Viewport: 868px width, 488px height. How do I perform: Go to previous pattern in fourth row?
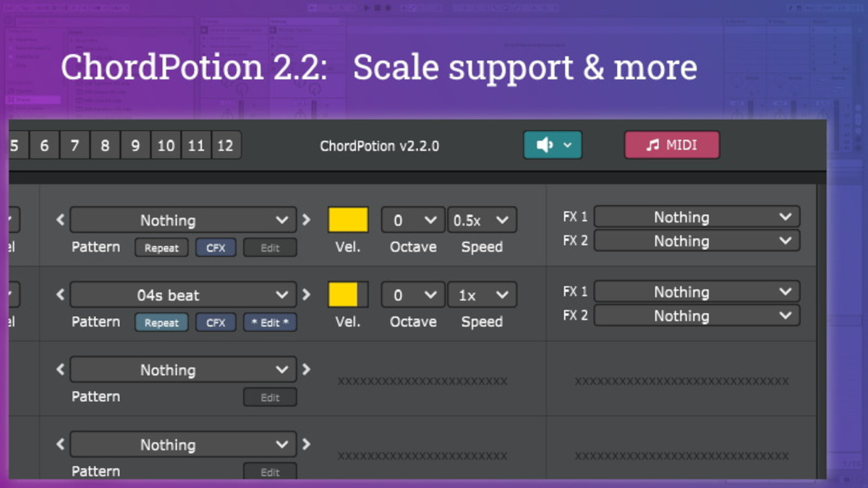61,445
